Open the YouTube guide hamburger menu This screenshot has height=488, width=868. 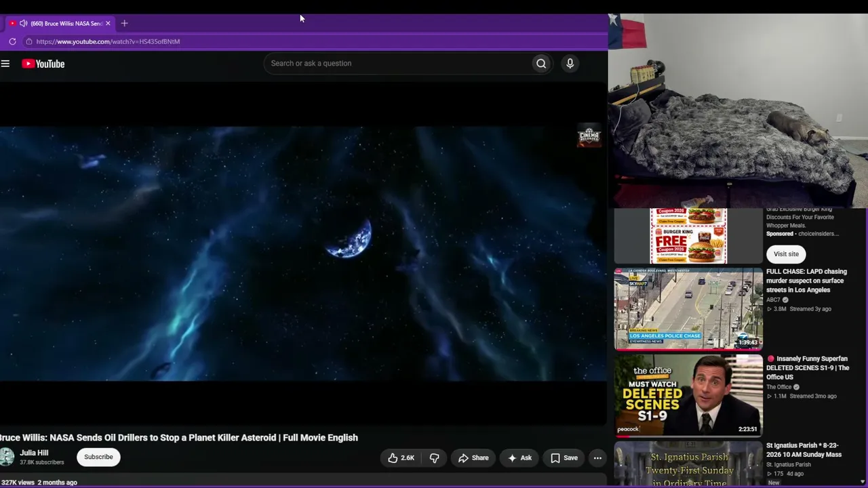[x=5, y=64]
